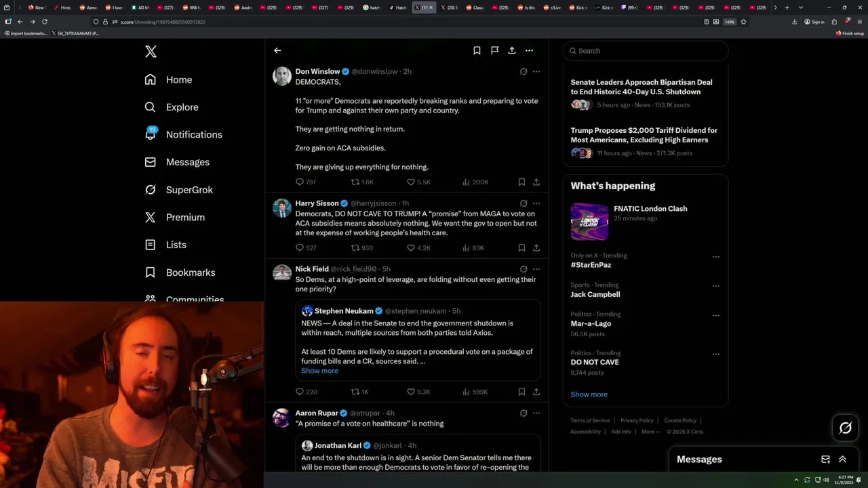Viewport: 868px width, 488px height.
Task: Expand the Messages drawer
Action: 842,459
